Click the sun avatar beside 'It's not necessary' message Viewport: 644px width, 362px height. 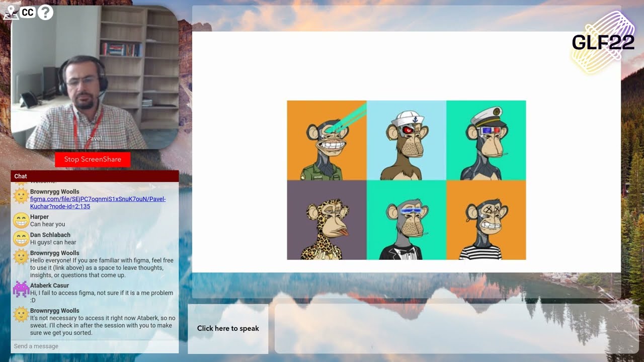pos(21,315)
